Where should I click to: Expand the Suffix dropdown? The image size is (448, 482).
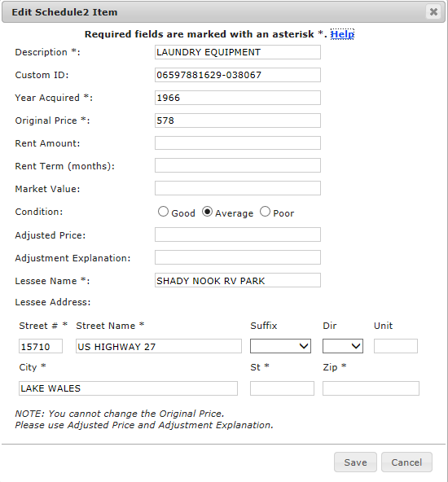(x=280, y=346)
